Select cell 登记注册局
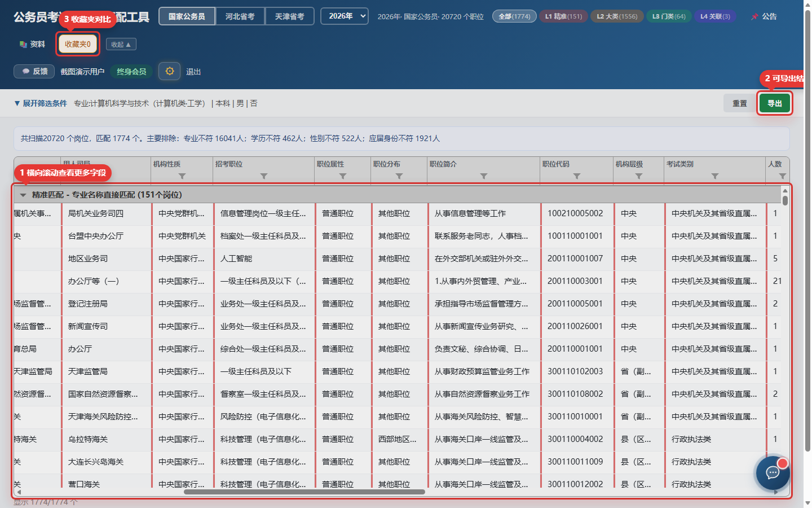This screenshot has width=812, height=508. [x=106, y=304]
